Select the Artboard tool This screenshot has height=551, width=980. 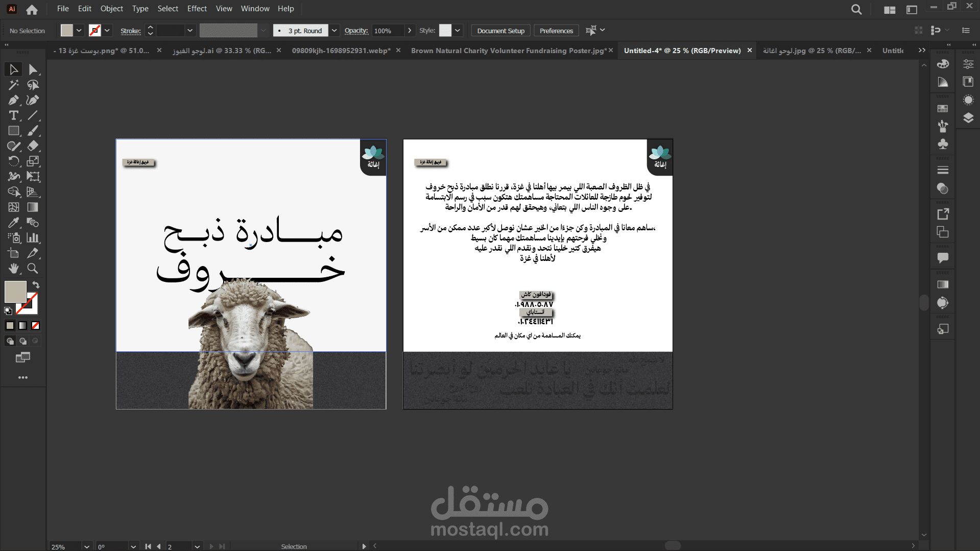coord(14,253)
